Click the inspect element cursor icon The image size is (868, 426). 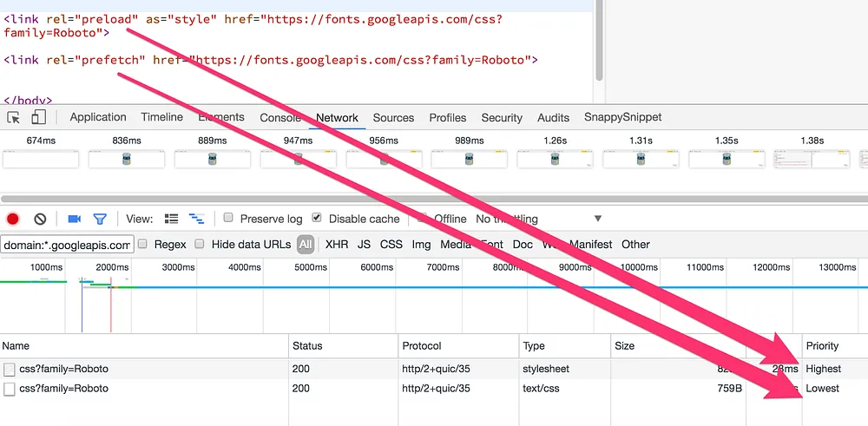pyautogui.click(x=14, y=117)
